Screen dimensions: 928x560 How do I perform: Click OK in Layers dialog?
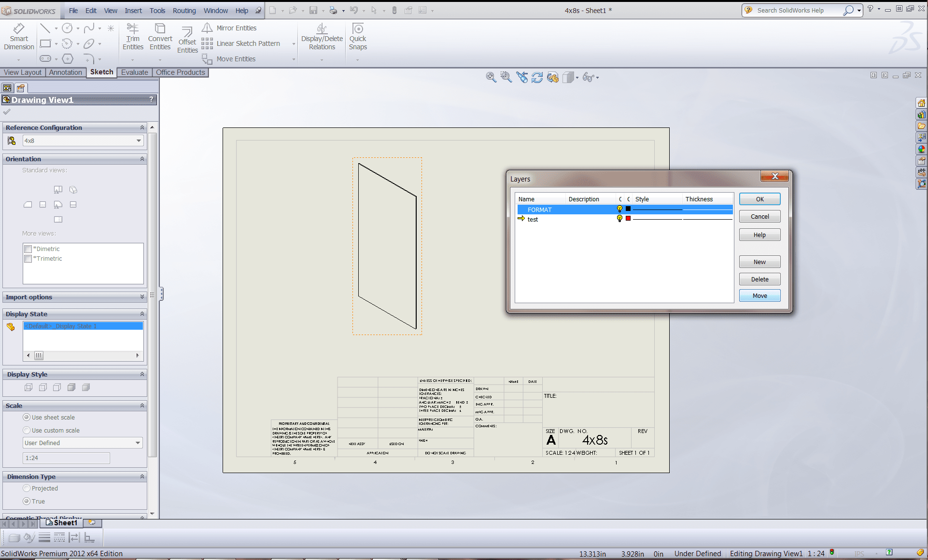click(759, 199)
